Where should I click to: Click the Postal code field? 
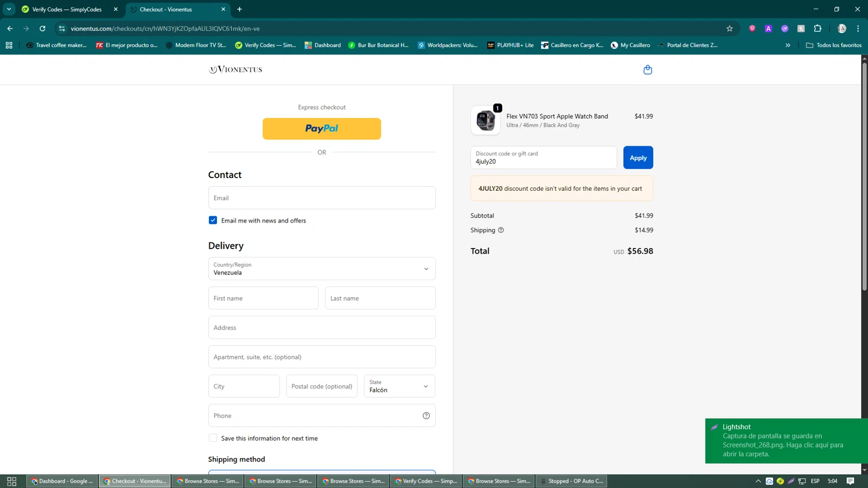322,386
